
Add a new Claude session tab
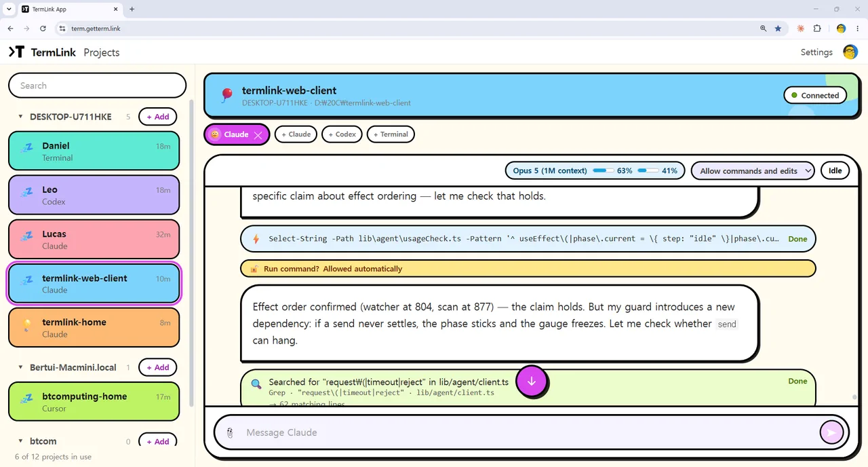pos(296,134)
